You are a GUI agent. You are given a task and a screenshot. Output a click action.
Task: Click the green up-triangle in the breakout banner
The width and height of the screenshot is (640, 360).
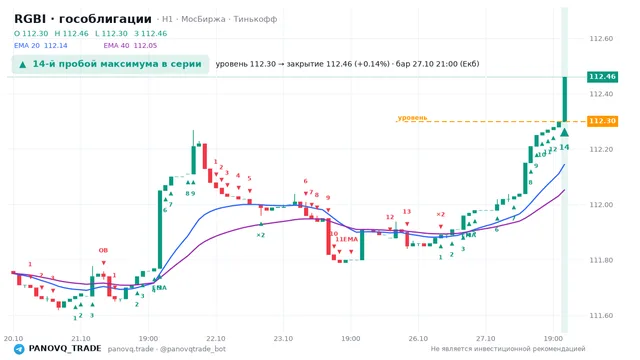coord(23,64)
